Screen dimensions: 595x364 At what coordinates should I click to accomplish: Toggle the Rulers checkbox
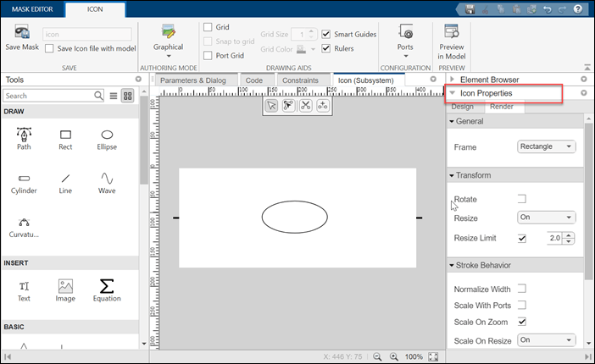[x=326, y=48]
